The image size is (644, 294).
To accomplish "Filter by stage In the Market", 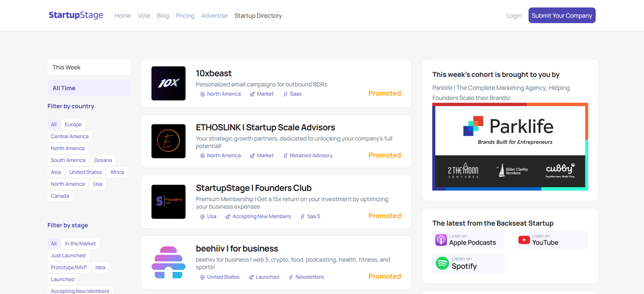I will click(x=80, y=244).
